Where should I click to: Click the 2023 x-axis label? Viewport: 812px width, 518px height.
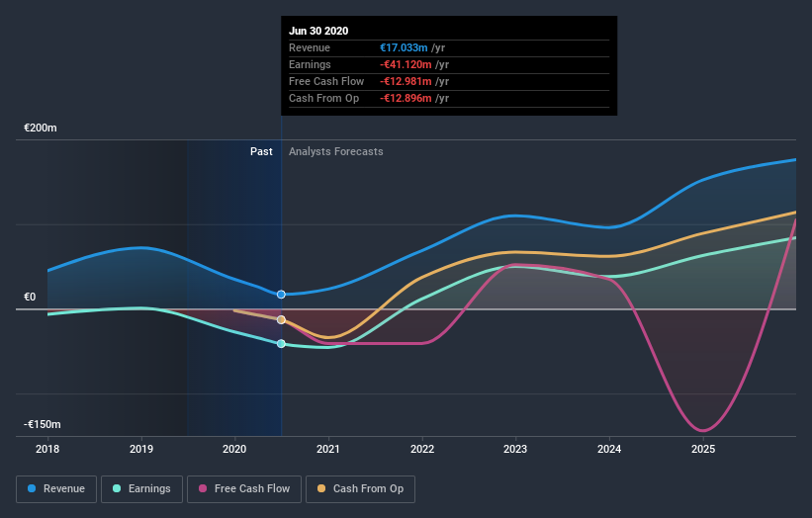pos(515,449)
